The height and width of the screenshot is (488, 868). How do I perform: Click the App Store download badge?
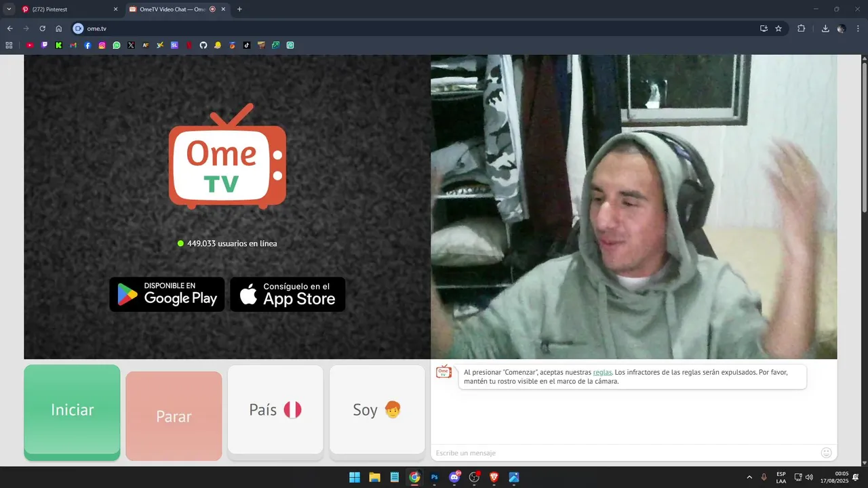(288, 294)
